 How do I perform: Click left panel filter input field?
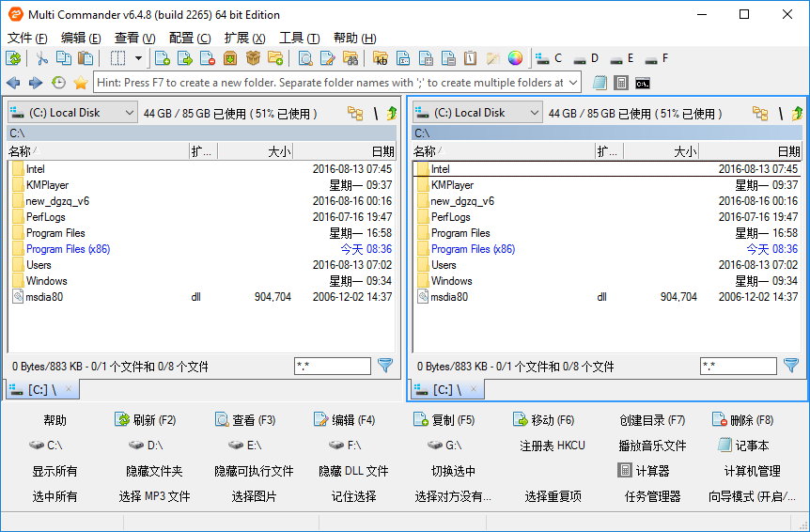332,367
